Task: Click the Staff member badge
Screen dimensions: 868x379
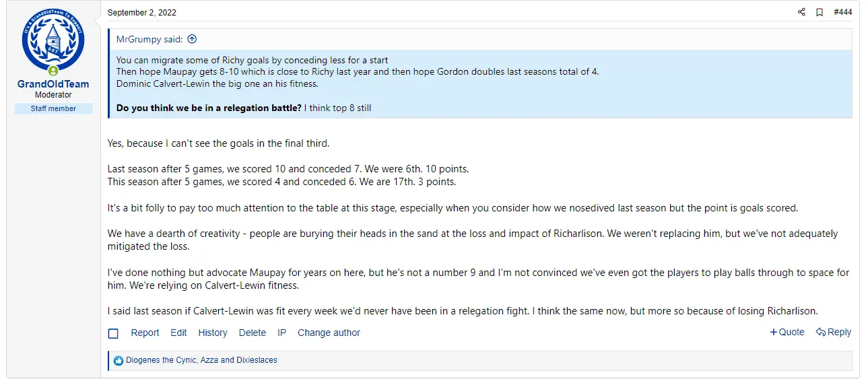Action: click(x=53, y=108)
